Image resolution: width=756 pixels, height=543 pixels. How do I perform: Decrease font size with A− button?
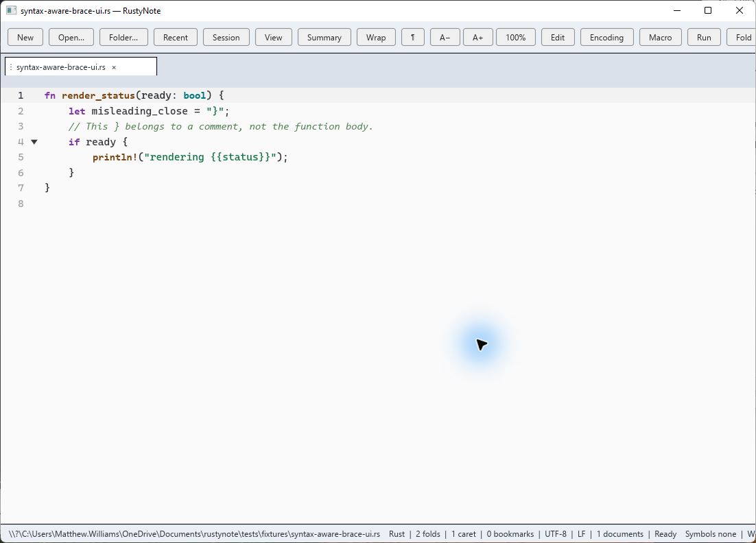tap(445, 37)
